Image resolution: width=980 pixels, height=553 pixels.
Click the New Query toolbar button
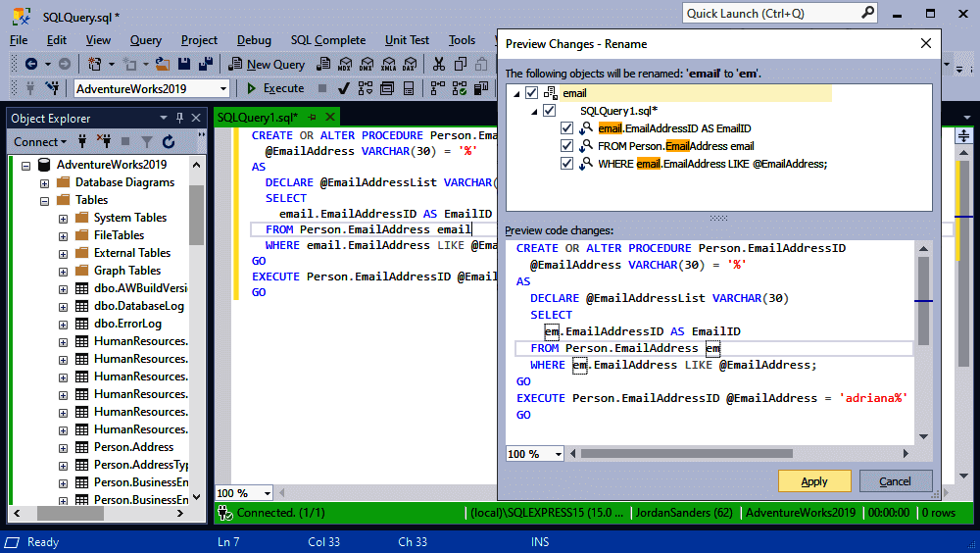267,64
